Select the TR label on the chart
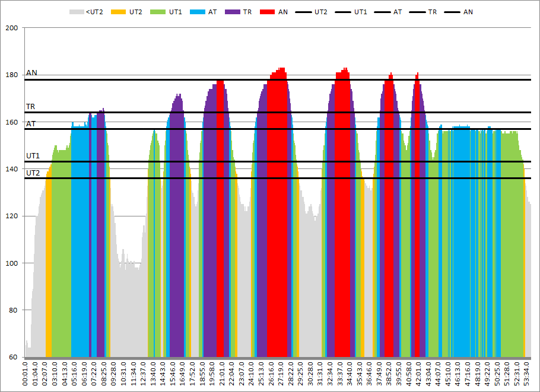Viewport: 540px width, 392px height. coord(30,107)
